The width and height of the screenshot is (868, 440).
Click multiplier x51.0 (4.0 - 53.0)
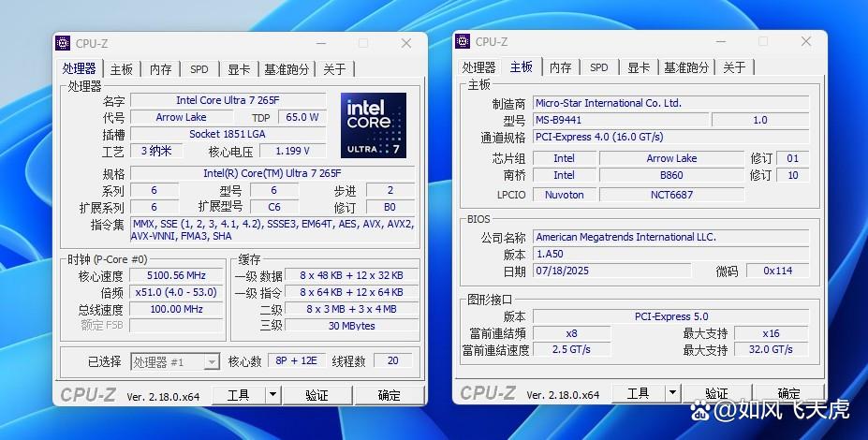[176, 292]
